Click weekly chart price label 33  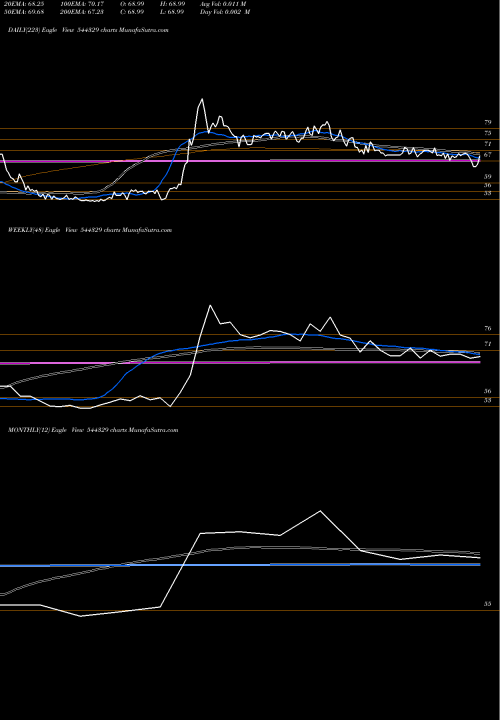488,400
